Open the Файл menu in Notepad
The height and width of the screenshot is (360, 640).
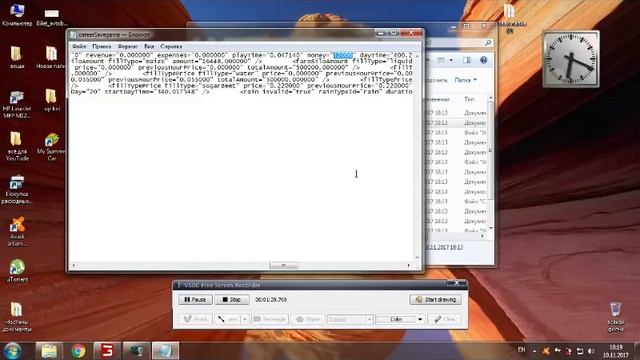point(79,47)
